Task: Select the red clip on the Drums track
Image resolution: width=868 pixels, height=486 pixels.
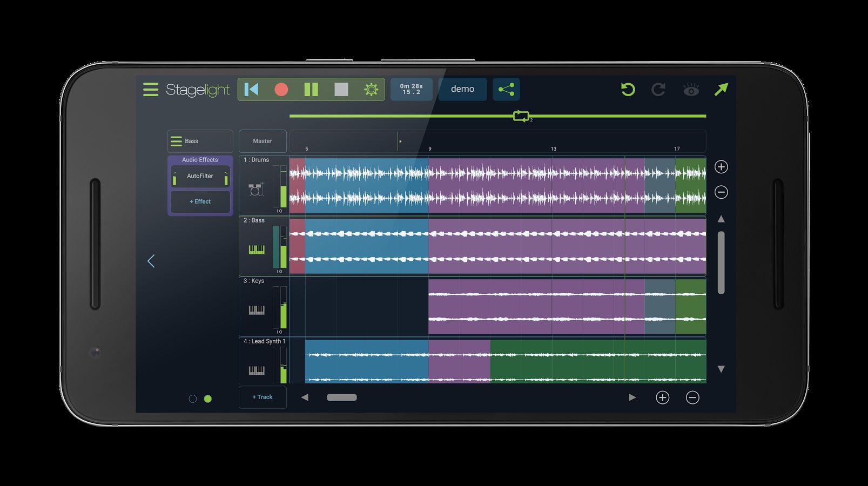Action: [298, 185]
